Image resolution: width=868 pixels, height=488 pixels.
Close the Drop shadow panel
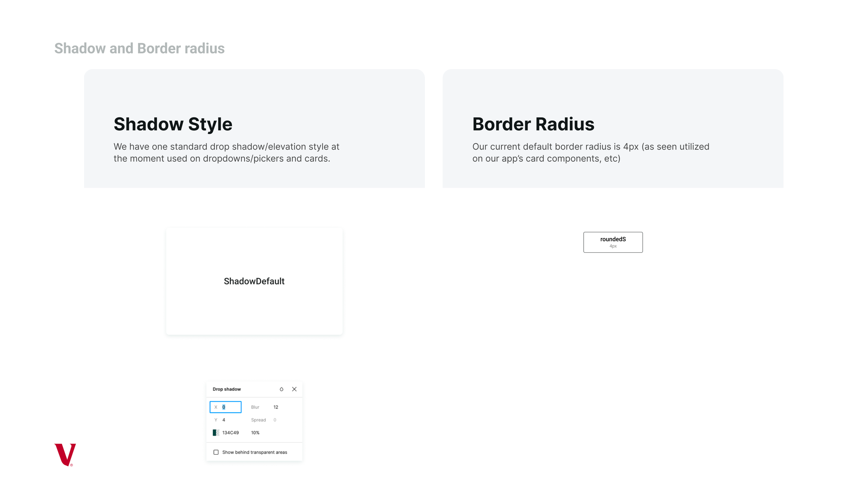[294, 389]
